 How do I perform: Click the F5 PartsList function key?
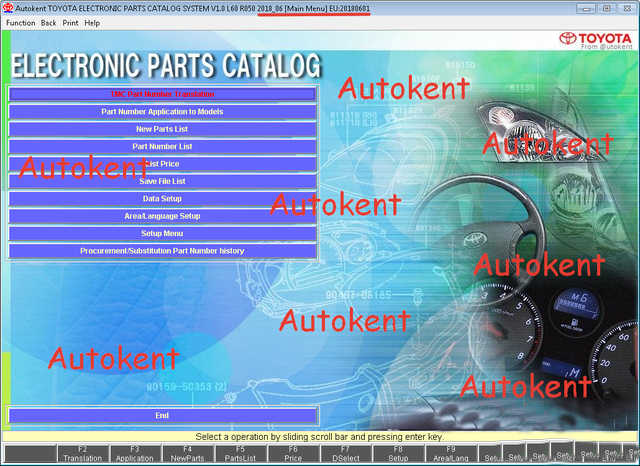click(x=240, y=454)
